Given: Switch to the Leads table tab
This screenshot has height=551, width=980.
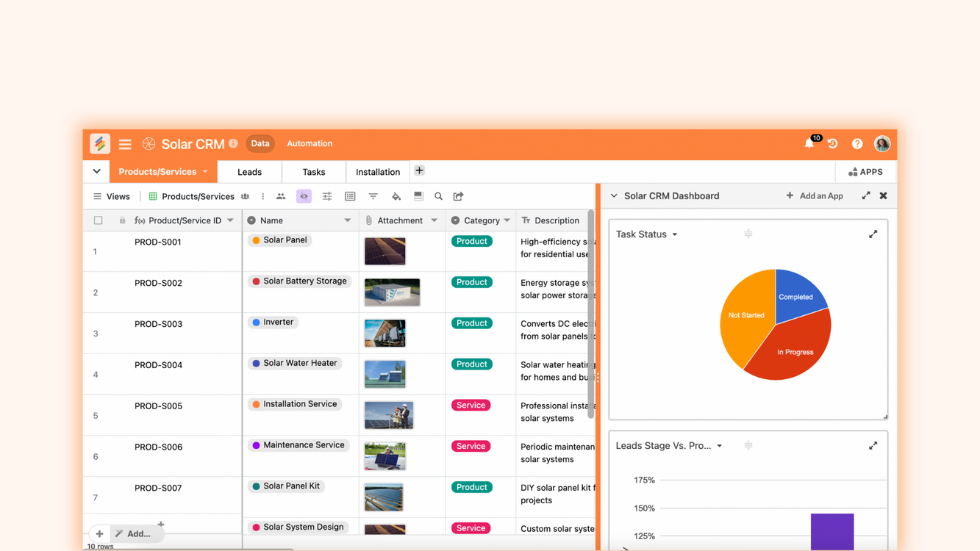Looking at the screenshot, I should point(249,172).
